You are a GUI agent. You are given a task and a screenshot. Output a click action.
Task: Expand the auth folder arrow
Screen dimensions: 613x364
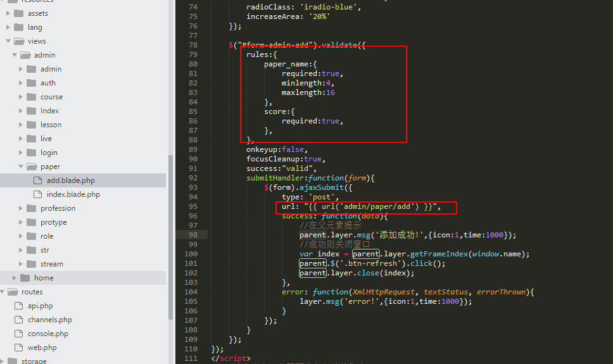[21, 83]
